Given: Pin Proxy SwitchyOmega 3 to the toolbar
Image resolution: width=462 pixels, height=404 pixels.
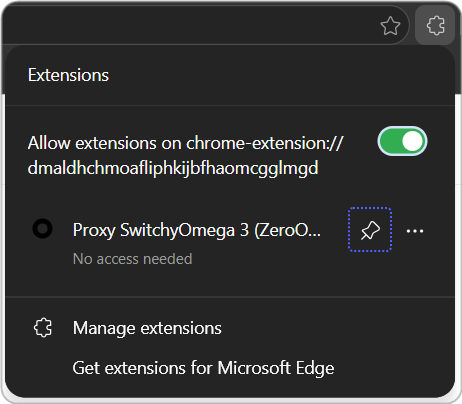Looking at the screenshot, I should [370, 230].
